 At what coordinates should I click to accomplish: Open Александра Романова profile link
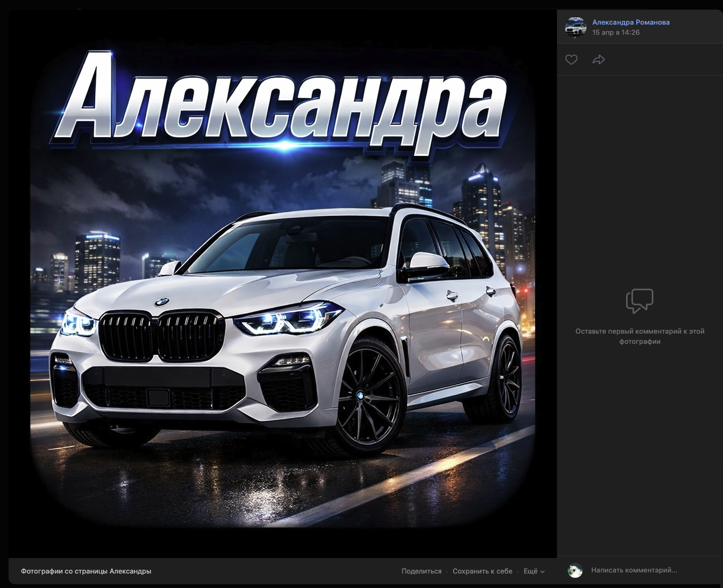coord(631,22)
